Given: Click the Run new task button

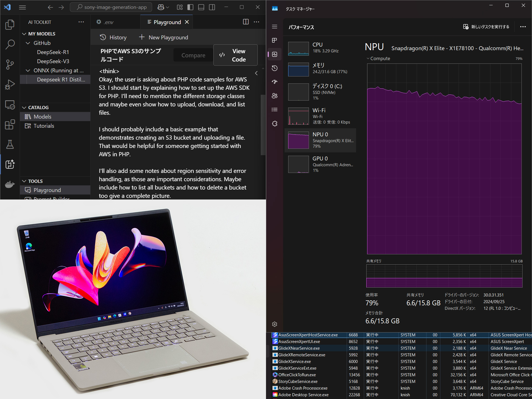Looking at the screenshot, I should click(x=486, y=27).
